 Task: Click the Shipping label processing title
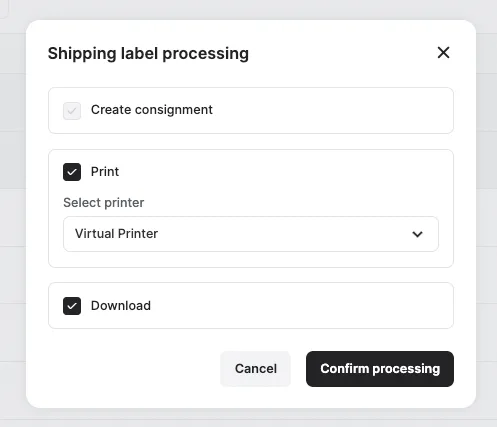tap(148, 53)
